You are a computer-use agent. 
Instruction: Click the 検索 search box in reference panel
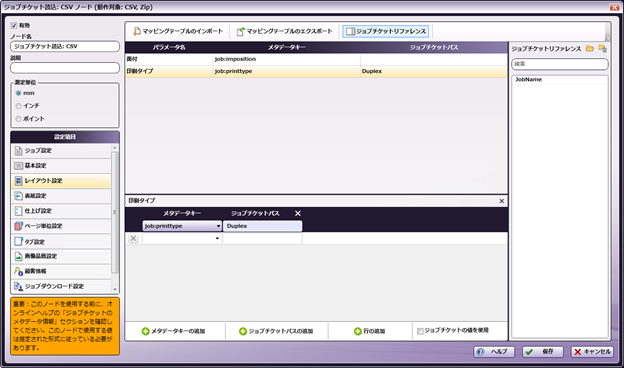(560, 64)
